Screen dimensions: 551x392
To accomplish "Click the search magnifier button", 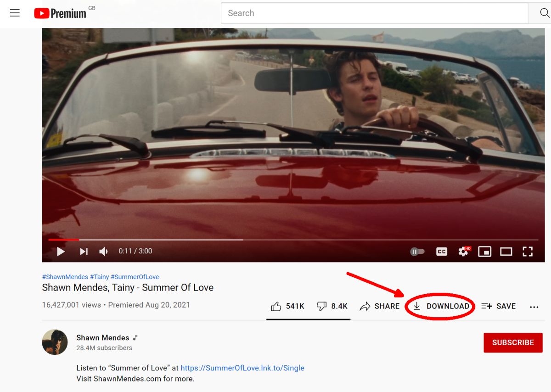I will pos(544,13).
